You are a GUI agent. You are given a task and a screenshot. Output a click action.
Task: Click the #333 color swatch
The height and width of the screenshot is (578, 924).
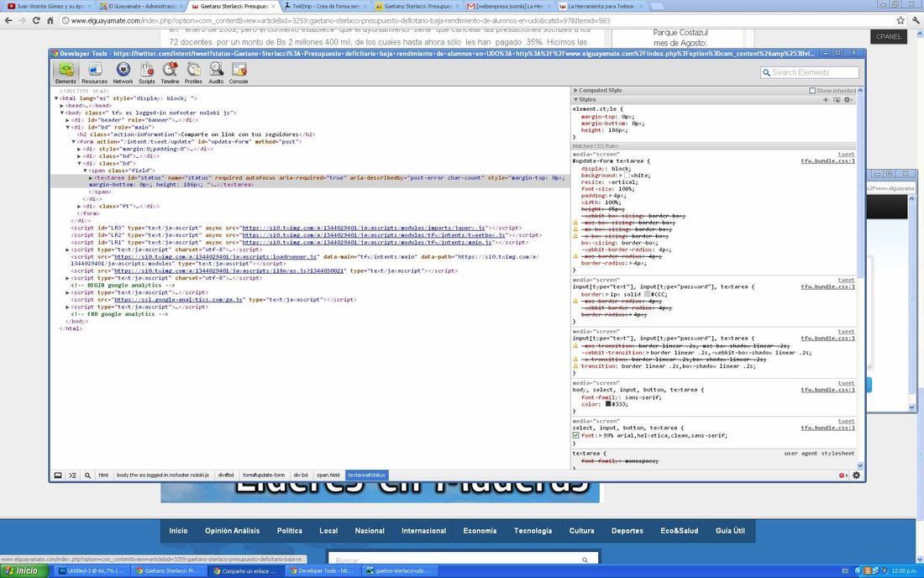[x=608, y=404]
